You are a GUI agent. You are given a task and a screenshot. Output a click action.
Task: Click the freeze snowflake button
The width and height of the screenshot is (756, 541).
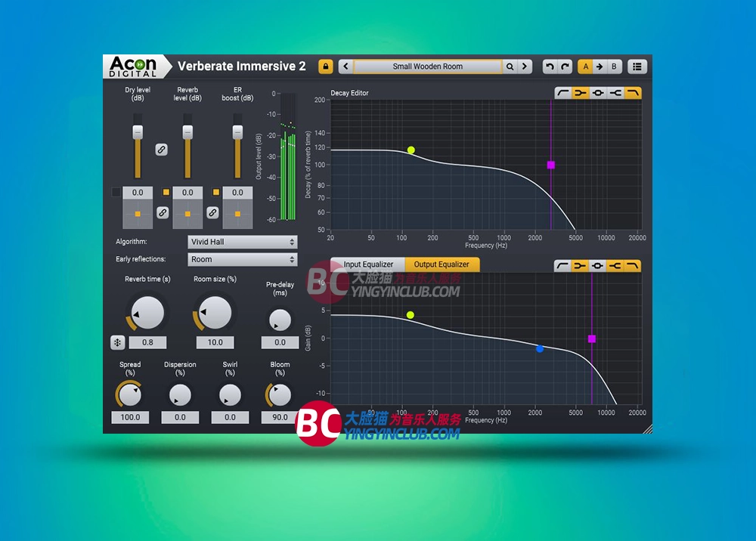click(x=118, y=342)
